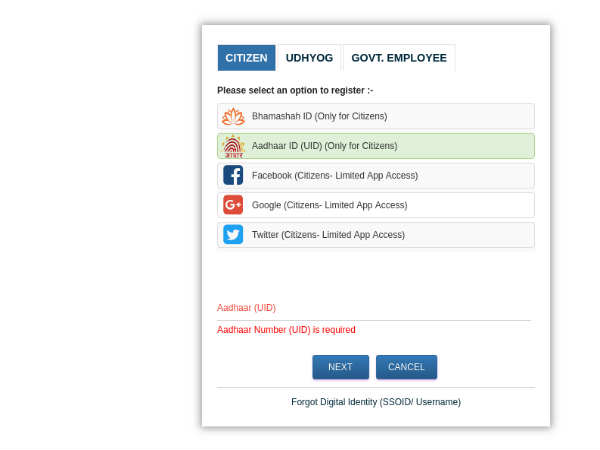
Task: Click the Bhamashah logo icon
Action: (232, 117)
